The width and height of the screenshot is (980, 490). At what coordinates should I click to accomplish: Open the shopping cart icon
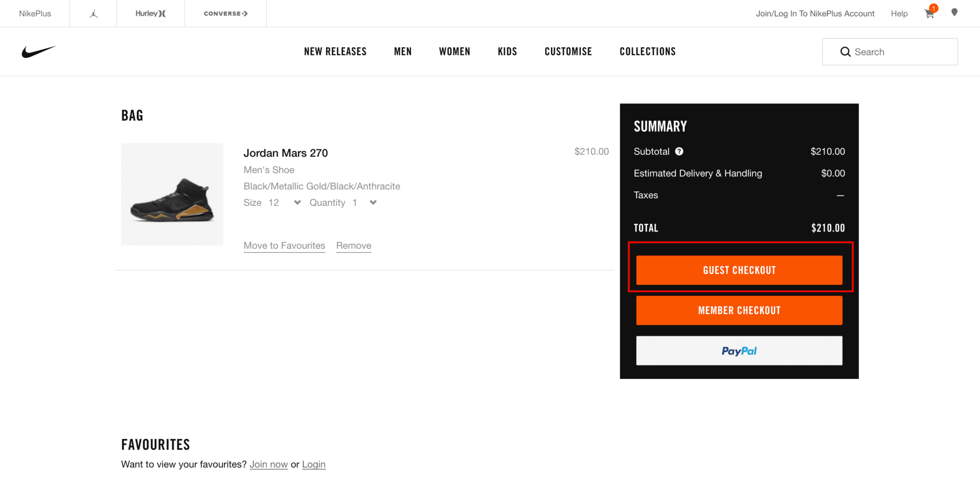[x=929, y=13]
